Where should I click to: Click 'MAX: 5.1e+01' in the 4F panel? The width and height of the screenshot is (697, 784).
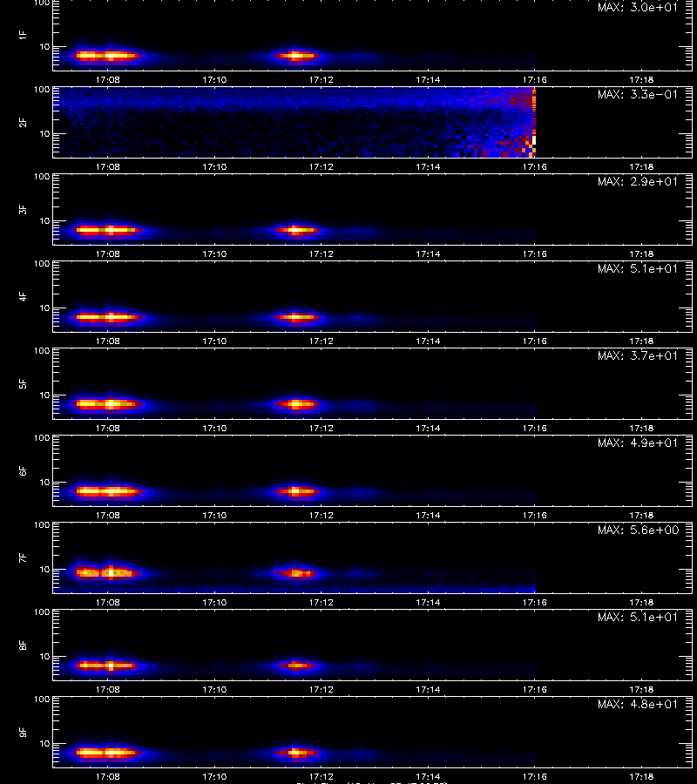pos(638,268)
